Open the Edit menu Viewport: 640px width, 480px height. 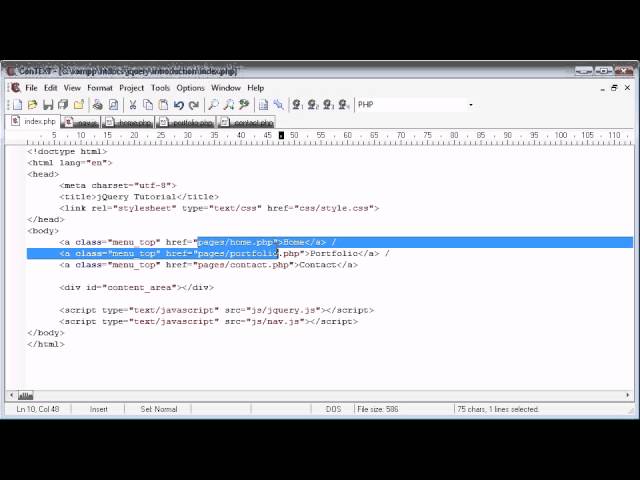click(x=51, y=88)
